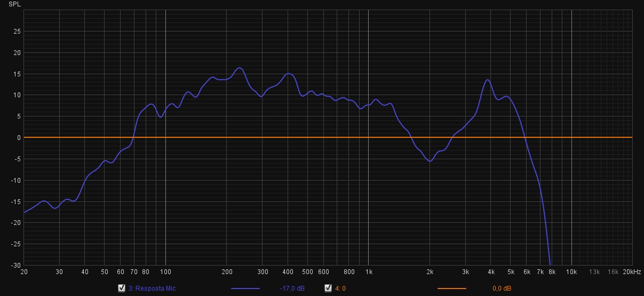Click the blue line sample in legend
The image size is (644, 296).
click(245, 289)
